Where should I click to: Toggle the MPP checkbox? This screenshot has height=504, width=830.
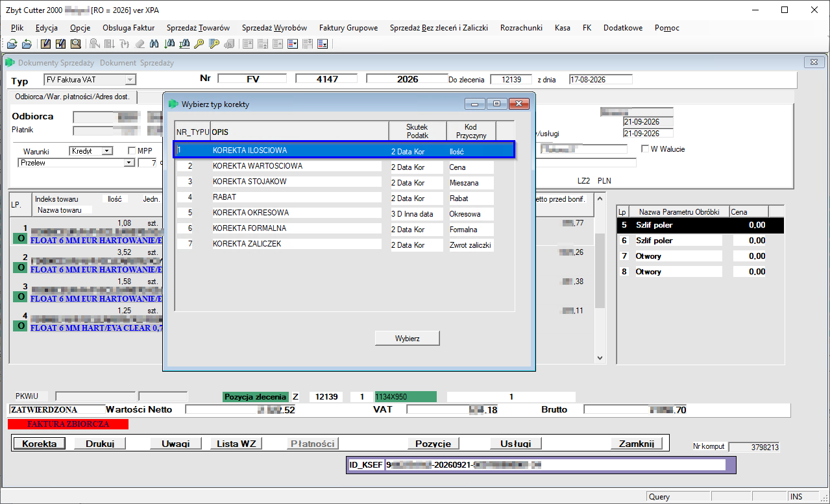pyautogui.click(x=132, y=150)
